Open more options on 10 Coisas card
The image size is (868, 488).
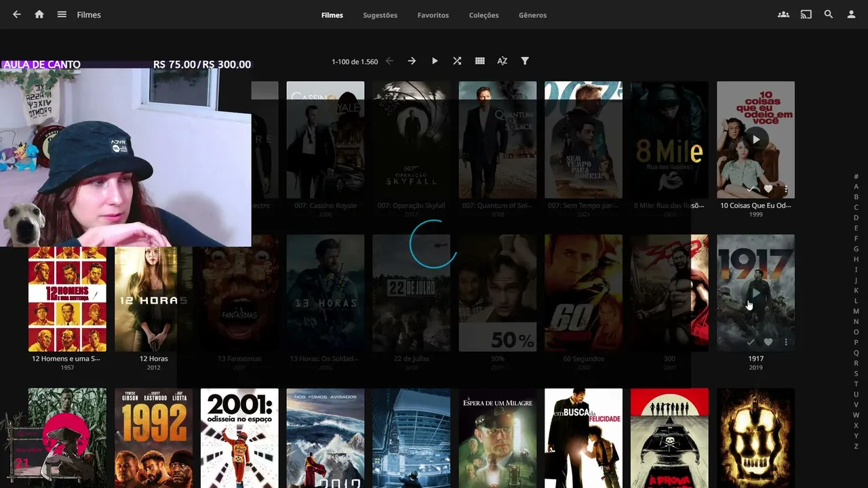(786, 189)
